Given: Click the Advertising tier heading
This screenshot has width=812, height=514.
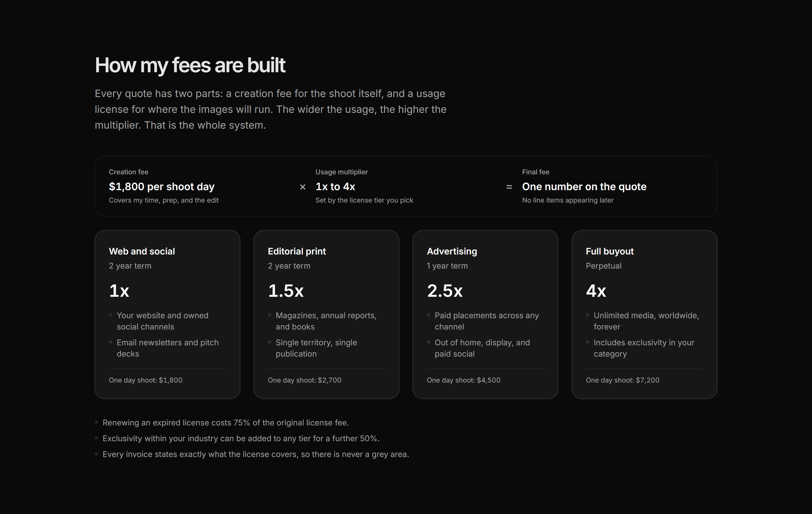Looking at the screenshot, I should coord(452,251).
